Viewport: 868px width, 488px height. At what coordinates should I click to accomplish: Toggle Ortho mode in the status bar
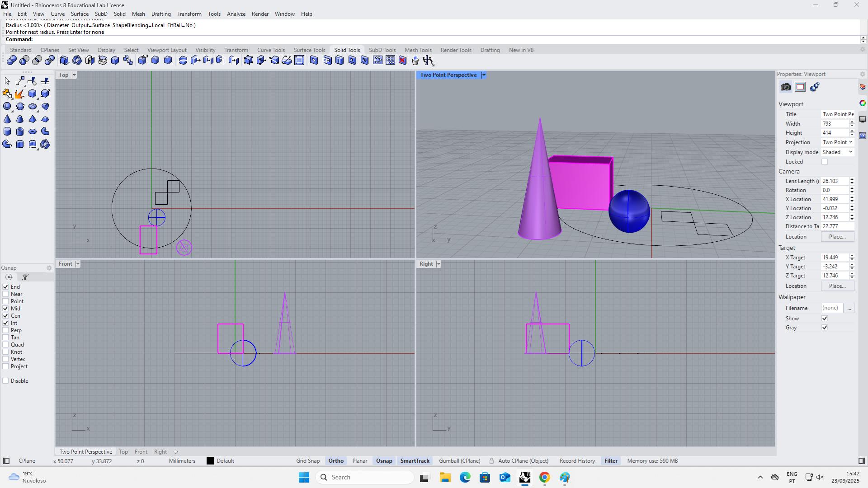click(x=335, y=460)
